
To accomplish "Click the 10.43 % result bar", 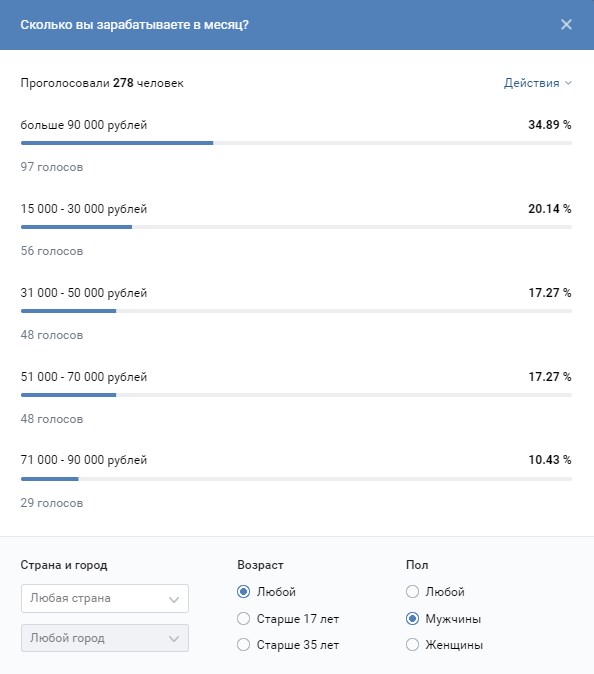I will pos(296,479).
